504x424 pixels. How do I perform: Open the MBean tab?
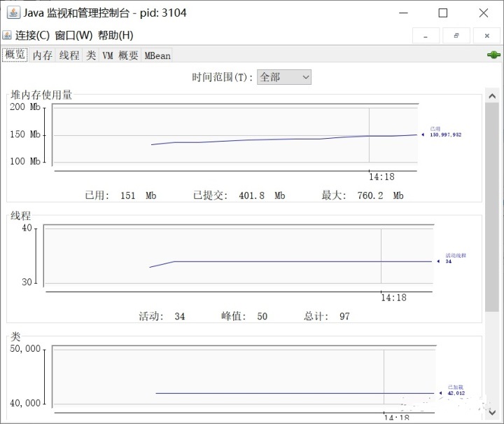pyautogui.click(x=157, y=55)
